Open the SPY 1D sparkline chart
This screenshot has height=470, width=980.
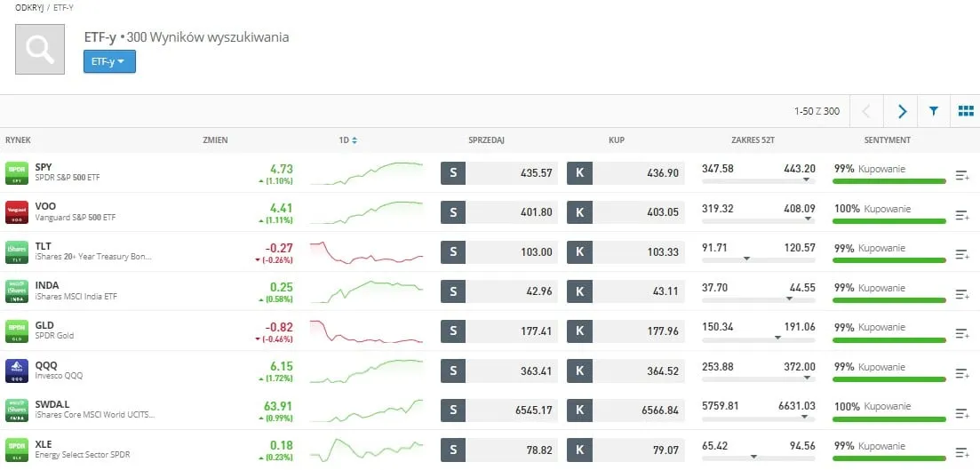click(x=367, y=173)
